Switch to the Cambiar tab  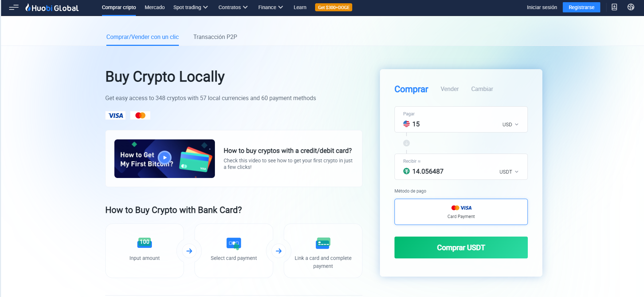pyautogui.click(x=482, y=89)
